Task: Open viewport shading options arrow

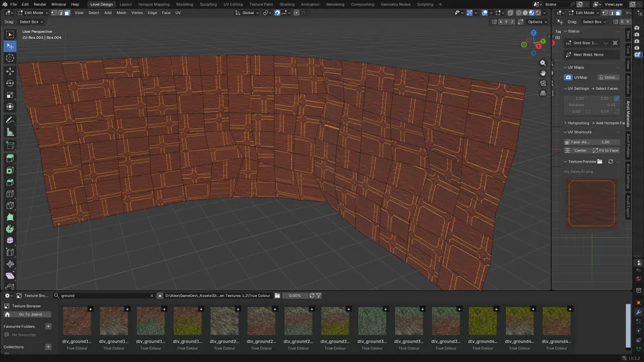Action: [x=545, y=13]
